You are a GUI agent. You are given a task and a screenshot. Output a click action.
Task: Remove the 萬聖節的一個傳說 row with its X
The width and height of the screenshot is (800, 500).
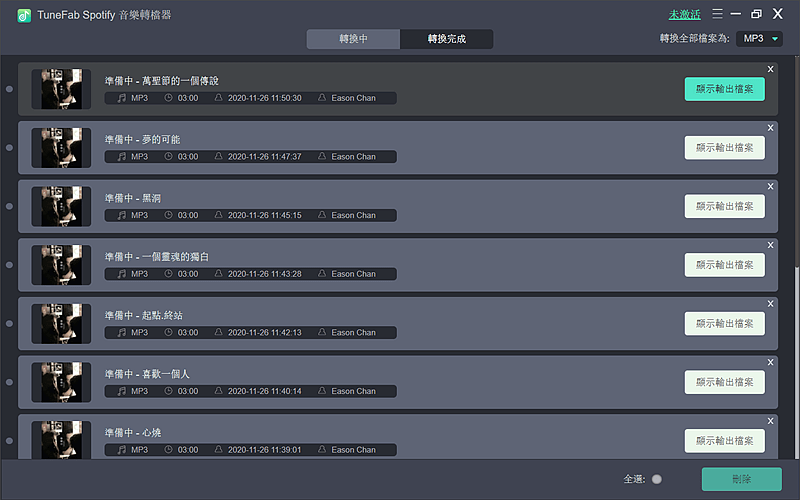coord(770,69)
